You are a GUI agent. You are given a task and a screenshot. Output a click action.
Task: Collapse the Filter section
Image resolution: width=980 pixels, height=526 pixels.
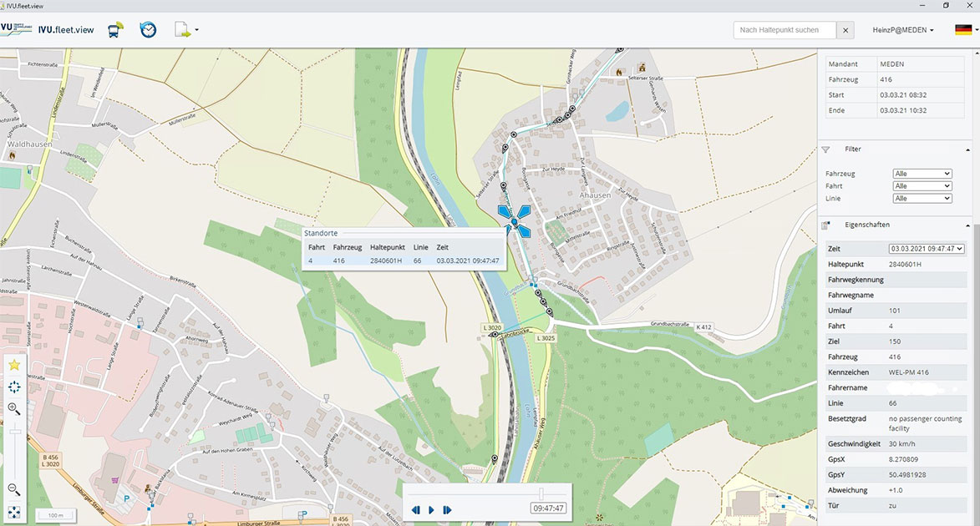(967, 150)
